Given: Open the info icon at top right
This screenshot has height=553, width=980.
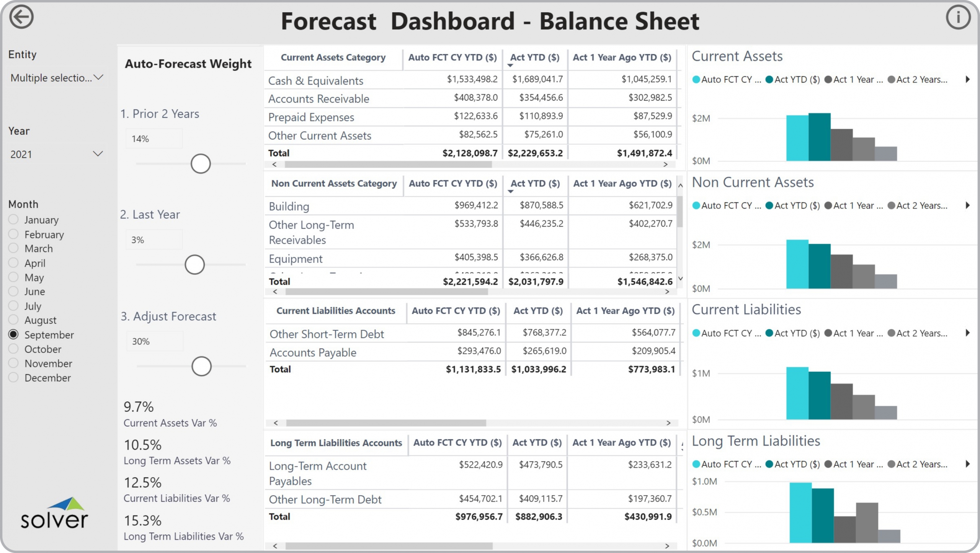Looking at the screenshot, I should 958,17.
